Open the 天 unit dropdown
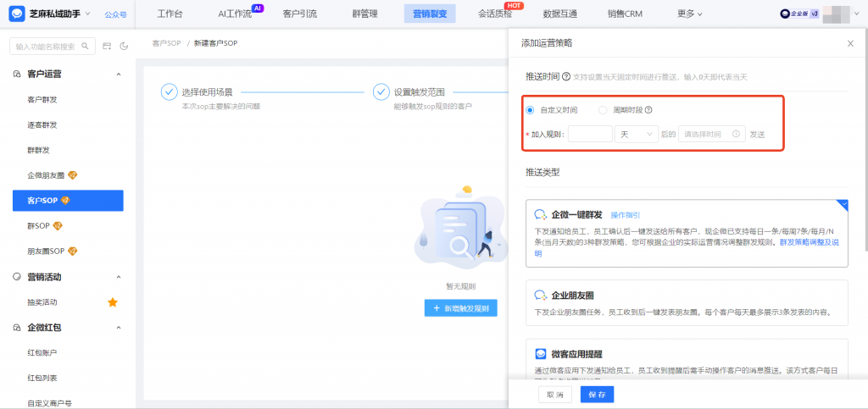Screen dimensions: 868x409 (x=637, y=134)
